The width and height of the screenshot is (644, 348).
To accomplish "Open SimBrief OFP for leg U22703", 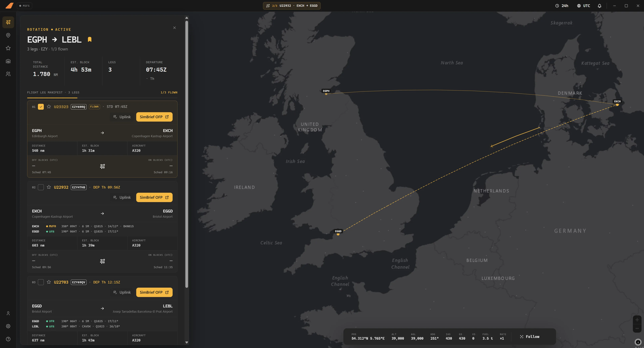I will (154, 292).
